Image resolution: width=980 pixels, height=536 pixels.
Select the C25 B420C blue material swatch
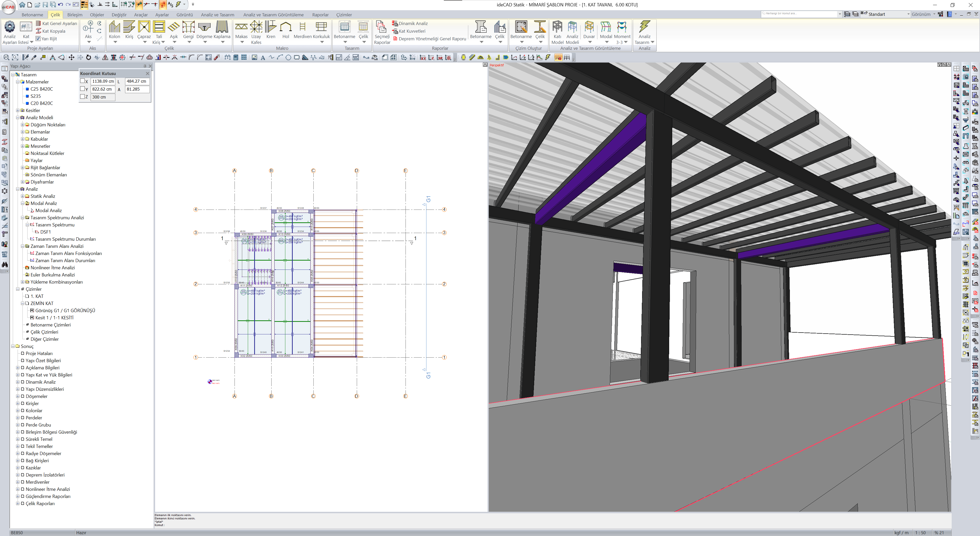27,89
